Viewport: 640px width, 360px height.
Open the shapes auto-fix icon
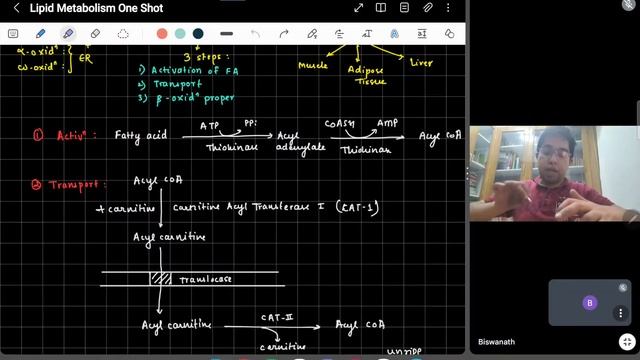click(x=449, y=33)
